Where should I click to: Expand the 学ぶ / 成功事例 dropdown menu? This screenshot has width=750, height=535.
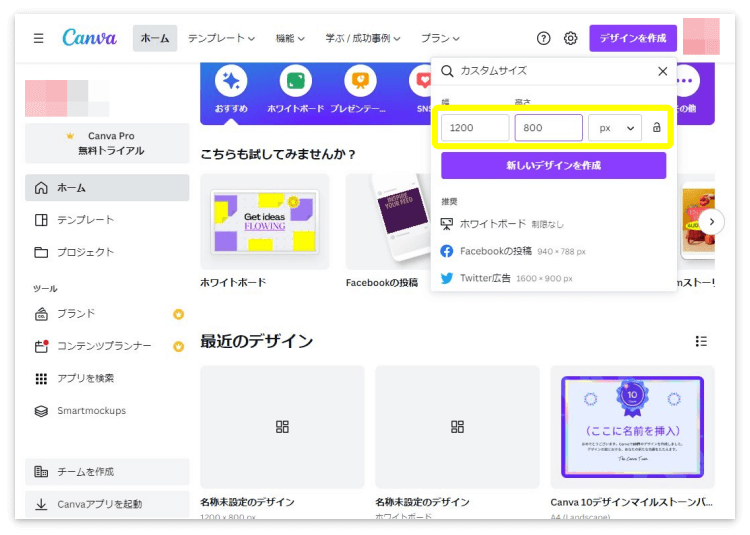click(x=363, y=38)
